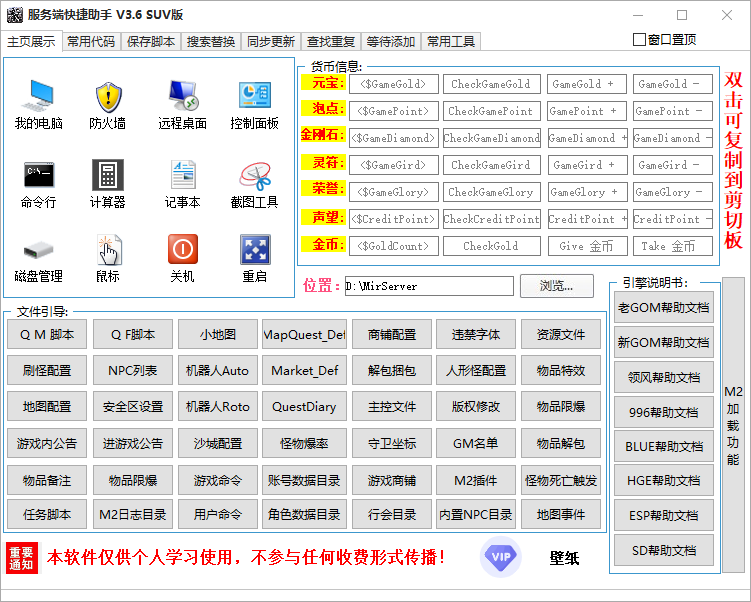Click the QM脚本 button
751x602 pixels.
coord(47,334)
